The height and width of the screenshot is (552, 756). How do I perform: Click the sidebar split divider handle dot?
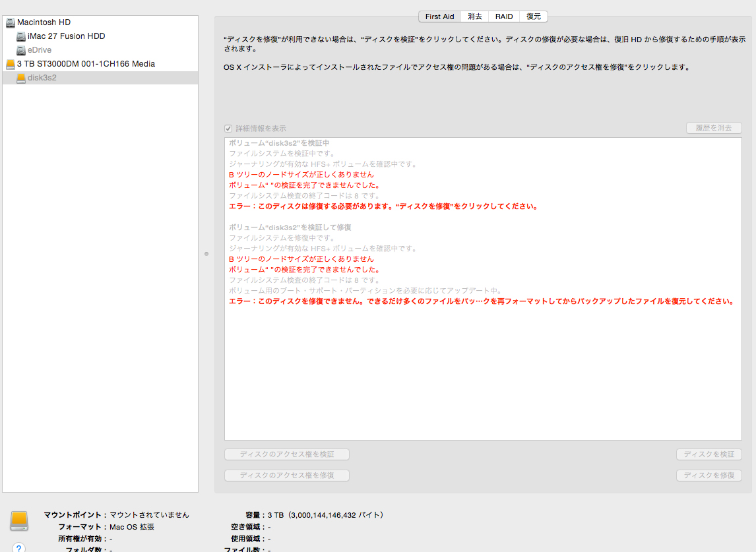coord(206,254)
